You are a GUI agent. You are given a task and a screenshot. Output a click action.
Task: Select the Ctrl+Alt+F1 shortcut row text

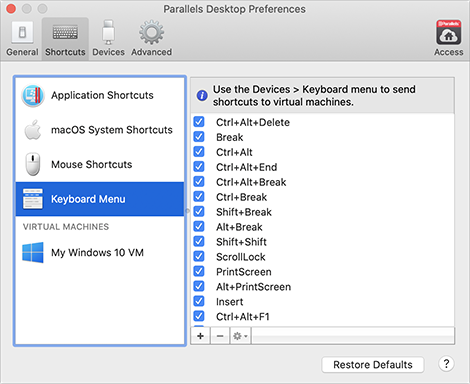tap(243, 317)
